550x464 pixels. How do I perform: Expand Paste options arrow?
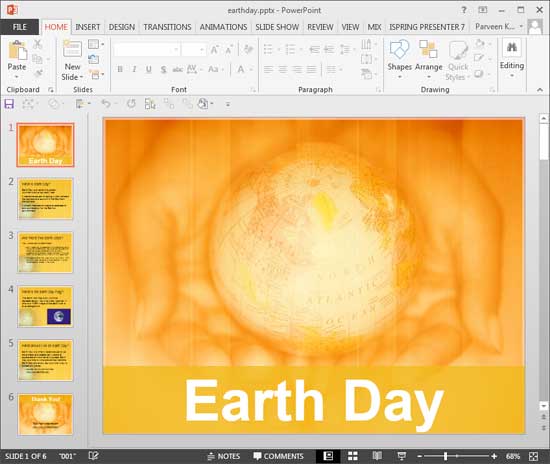17,77
